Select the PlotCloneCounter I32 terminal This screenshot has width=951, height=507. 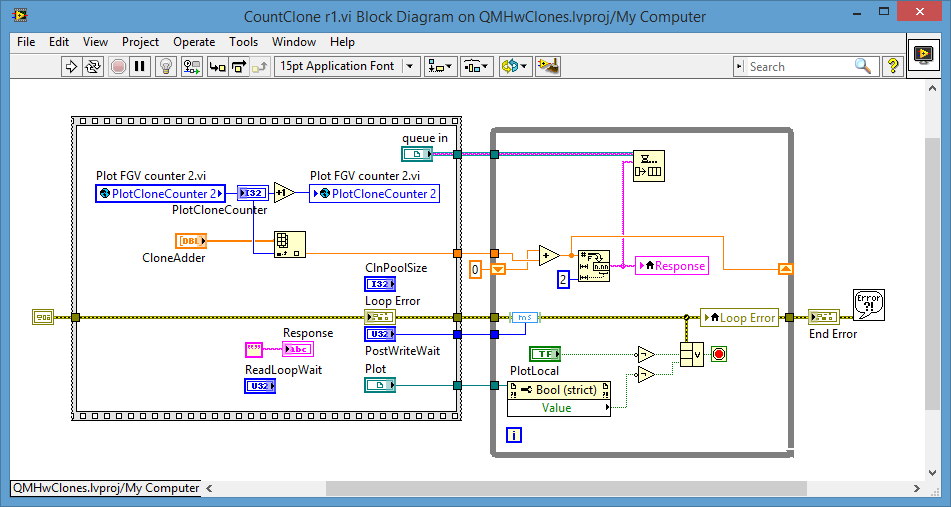click(252, 193)
